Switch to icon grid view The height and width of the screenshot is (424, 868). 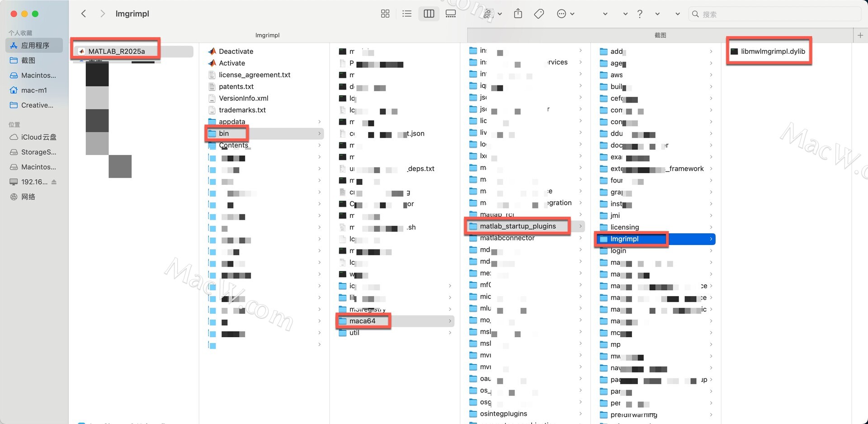pos(385,14)
